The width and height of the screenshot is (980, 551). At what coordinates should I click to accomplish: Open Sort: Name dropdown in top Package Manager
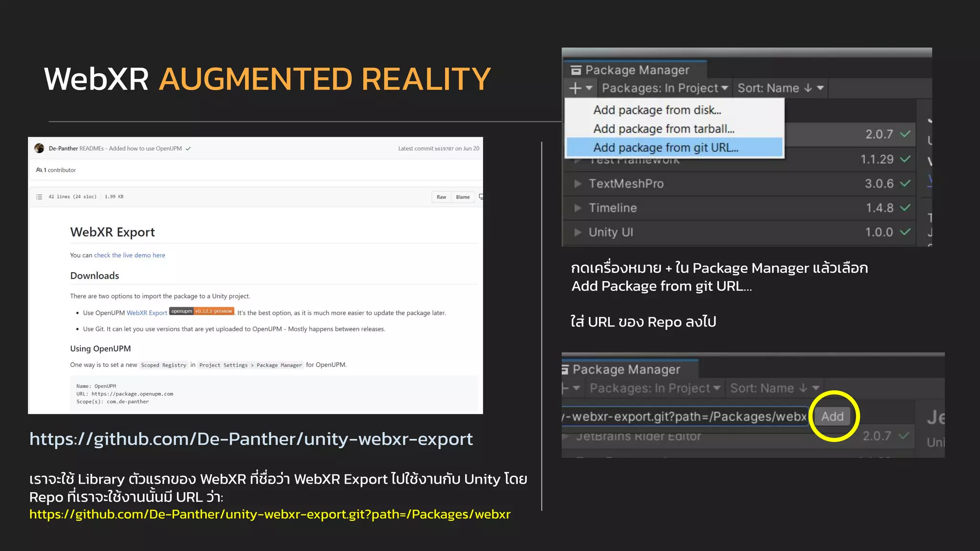click(780, 88)
